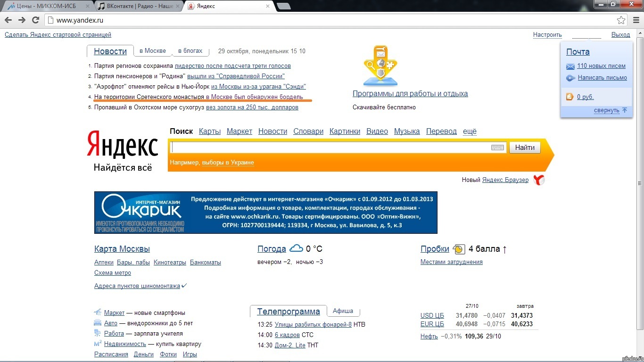Switch to ВКонтакте Радио tab
Viewport: 644px width, 362px height.
(138, 6)
